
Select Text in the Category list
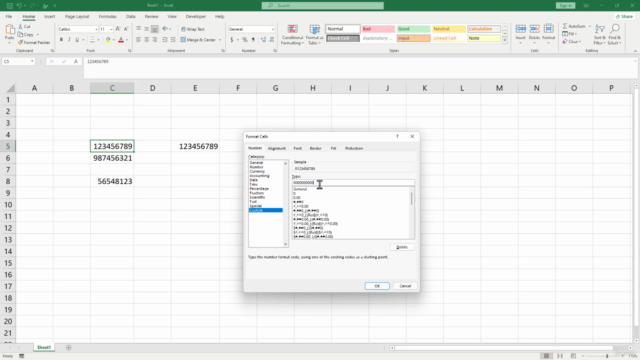pyautogui.click(x=253, y=202)
